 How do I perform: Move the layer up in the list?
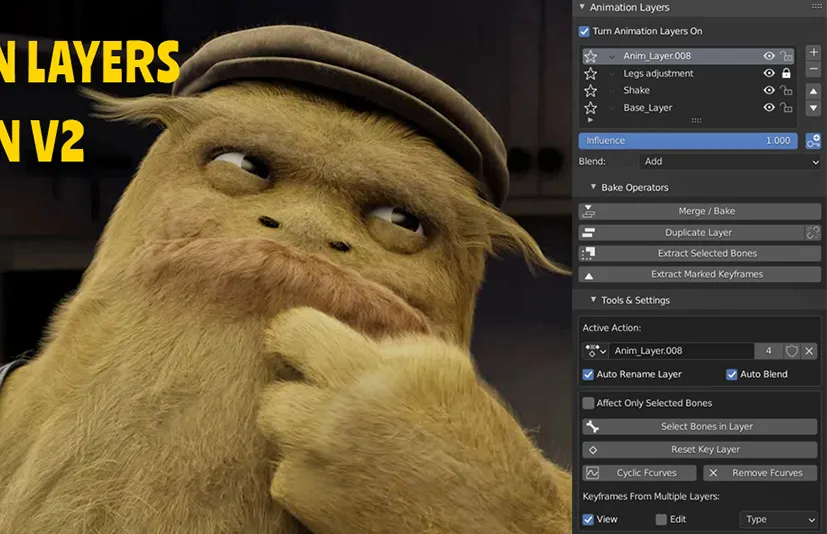[x=813, y=91]
